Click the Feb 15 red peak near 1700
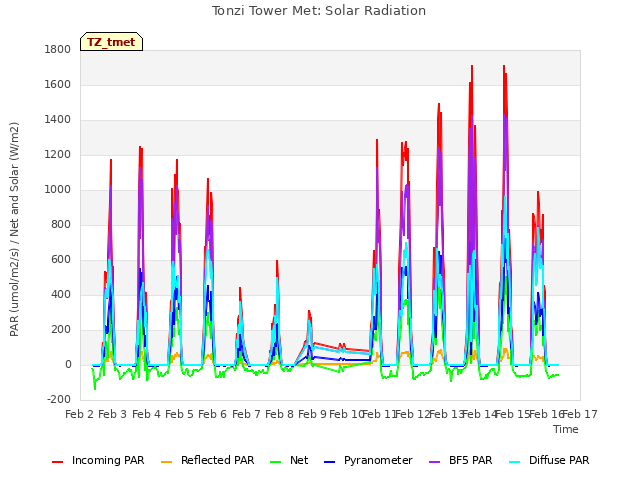Screen dimensions: 640x480 pyautogui.click(x=504, y=66)
